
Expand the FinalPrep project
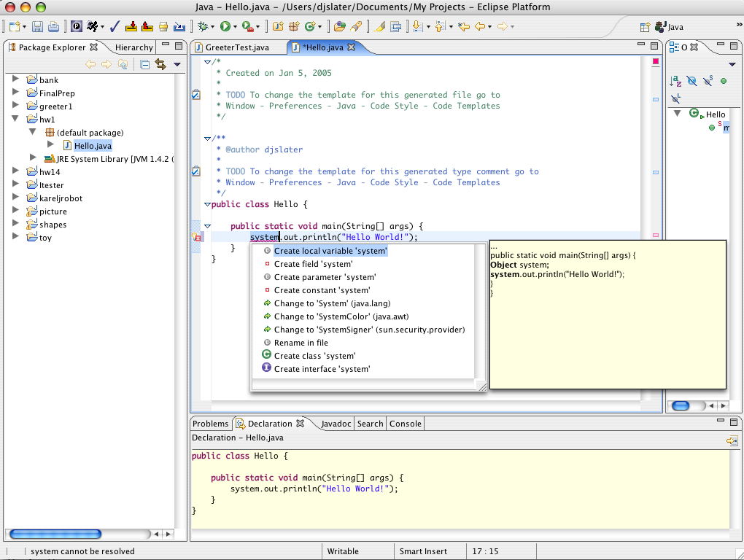[x=15, y=92]
